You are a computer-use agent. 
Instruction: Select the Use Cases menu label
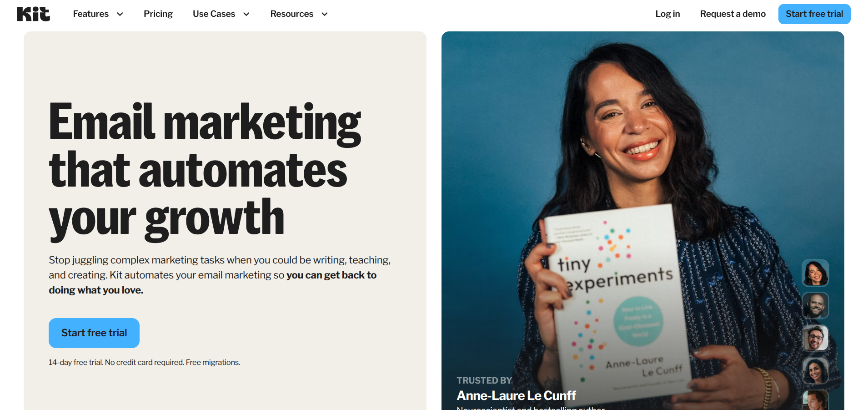(214, 14)
